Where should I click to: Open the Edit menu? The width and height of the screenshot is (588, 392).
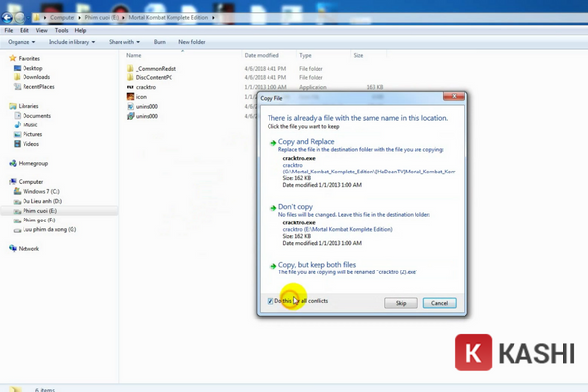[x=24, y=30]
